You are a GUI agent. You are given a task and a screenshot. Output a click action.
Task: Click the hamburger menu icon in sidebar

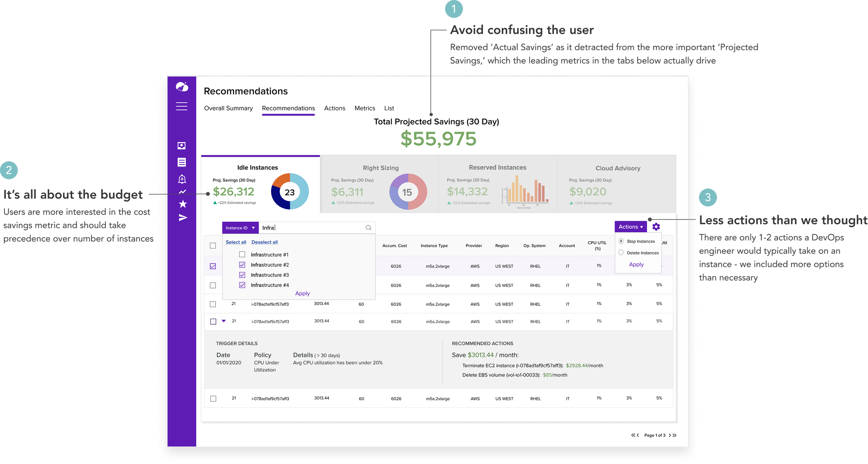click(182, 106)
